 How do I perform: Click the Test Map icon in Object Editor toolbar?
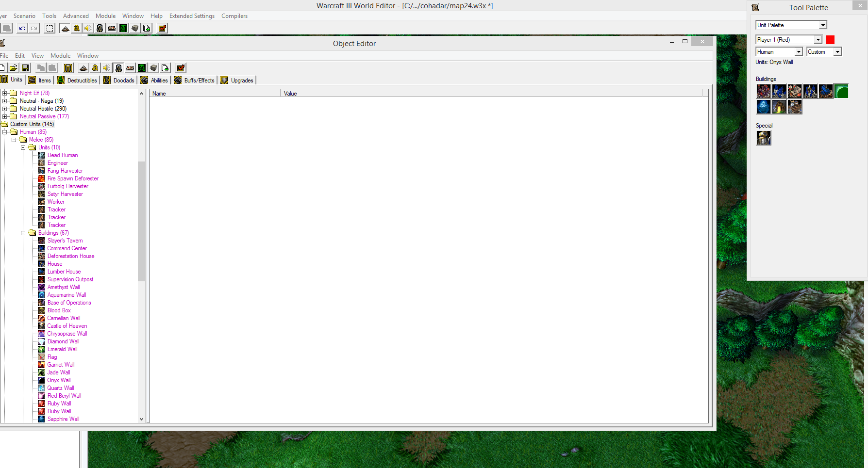pyautogui.click(x=181, y=68)
